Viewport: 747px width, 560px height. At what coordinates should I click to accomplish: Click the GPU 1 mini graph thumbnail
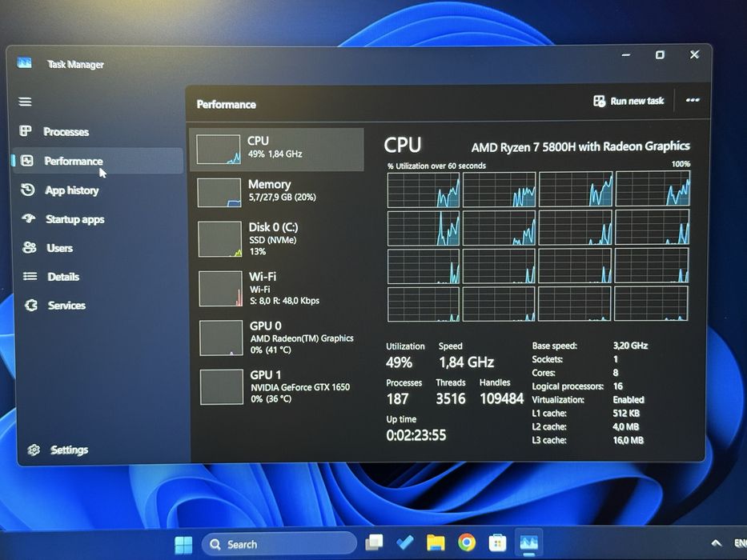tap(222, 387)
